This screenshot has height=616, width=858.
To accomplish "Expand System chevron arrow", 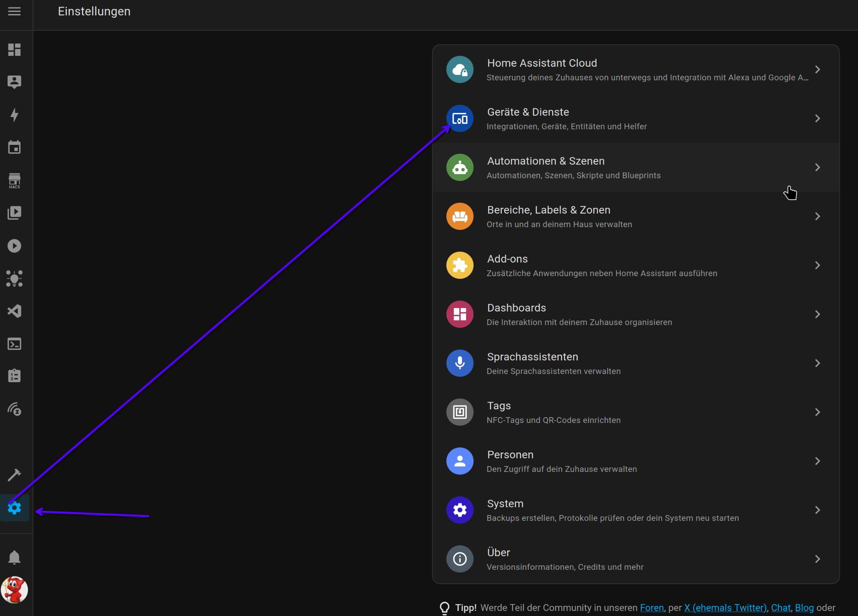I will coord(818,510).
